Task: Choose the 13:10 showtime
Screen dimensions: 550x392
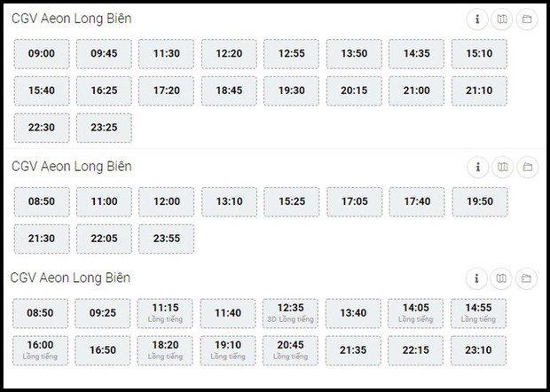Action: coord(229,201)
